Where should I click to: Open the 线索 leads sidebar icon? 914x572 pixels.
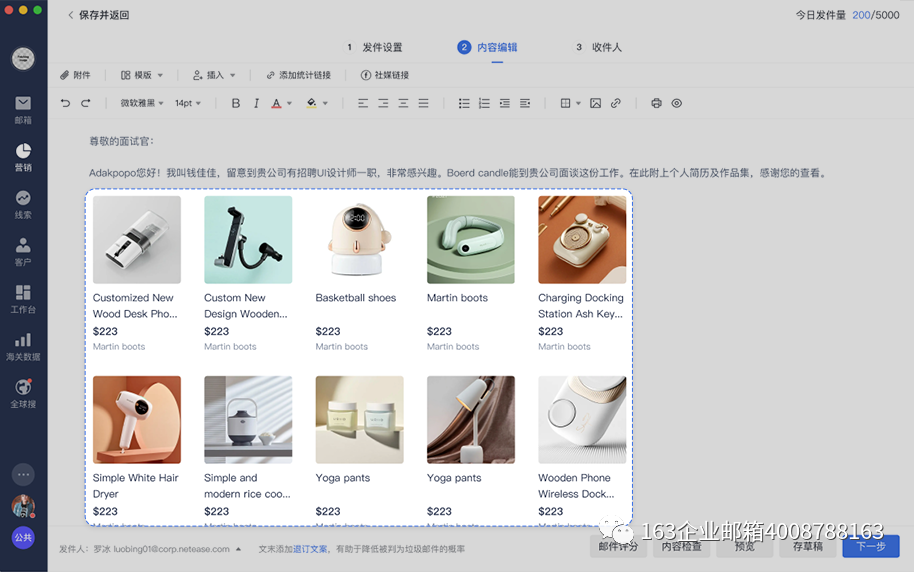pos(23,205)
